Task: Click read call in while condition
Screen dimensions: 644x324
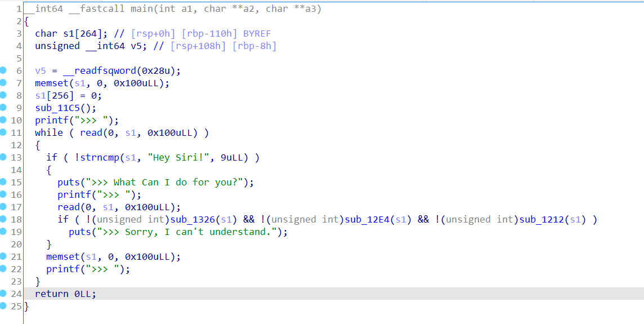Action: 91,133
